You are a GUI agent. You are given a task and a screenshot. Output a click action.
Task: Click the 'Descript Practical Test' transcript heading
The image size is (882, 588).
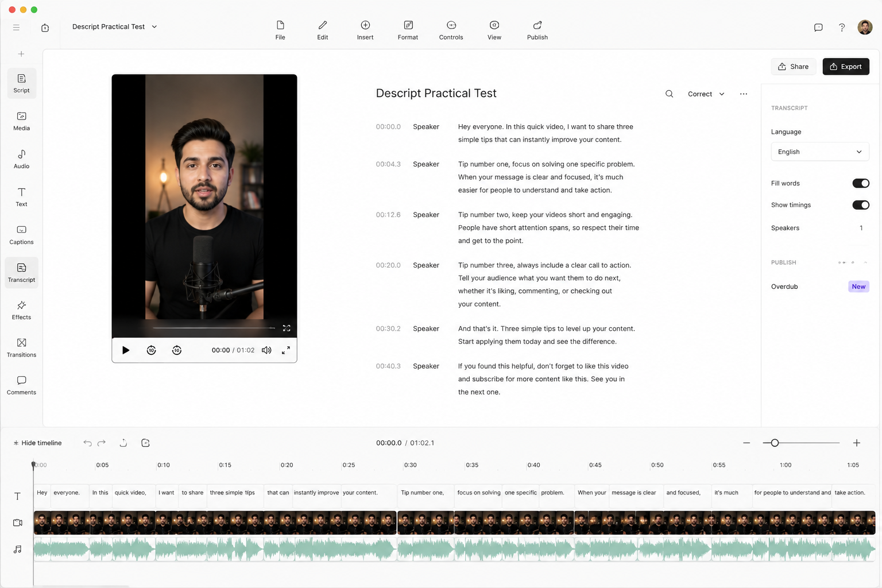pyautogui.click(x=436, y=93)
